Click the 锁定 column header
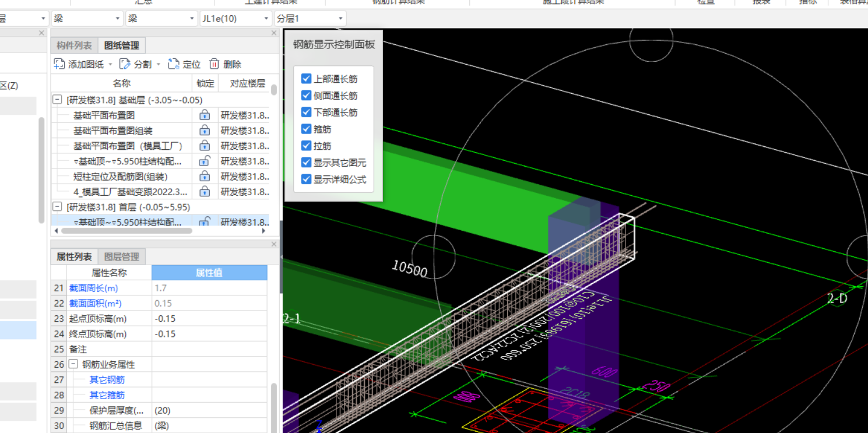This screenshot has width=868, height=433. coord(205,83)
